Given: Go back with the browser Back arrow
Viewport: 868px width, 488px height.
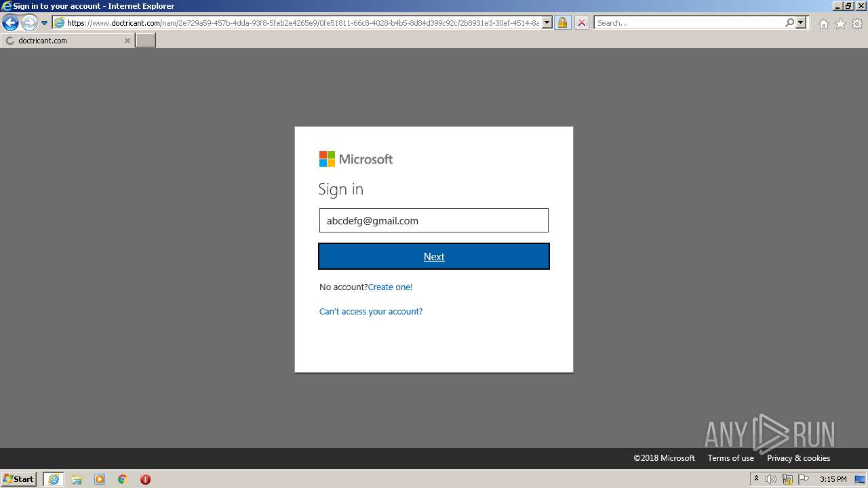Looking at the screenshot, I should point(10,23).
